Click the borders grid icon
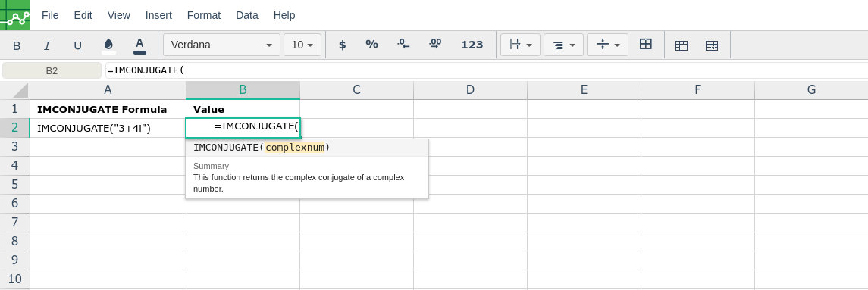 (x=645, y=44)
